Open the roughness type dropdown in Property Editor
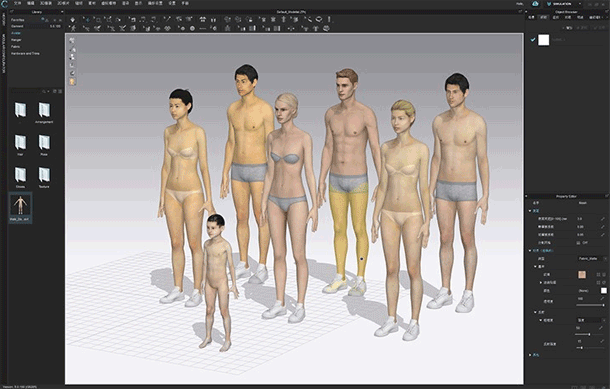Screen dimensions: 610x389 click(x=591, y=320)
